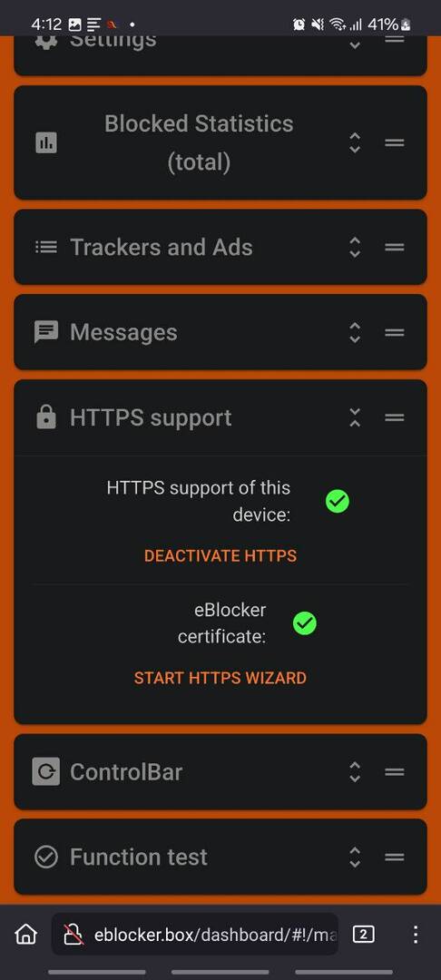Expand the Messages card
The image size is (441, 980).
[355, 332]
